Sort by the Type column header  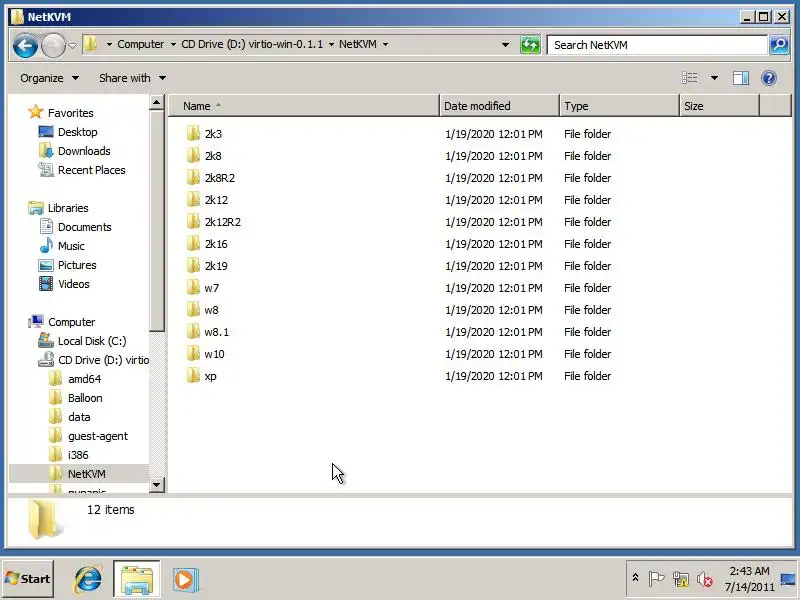619,106
